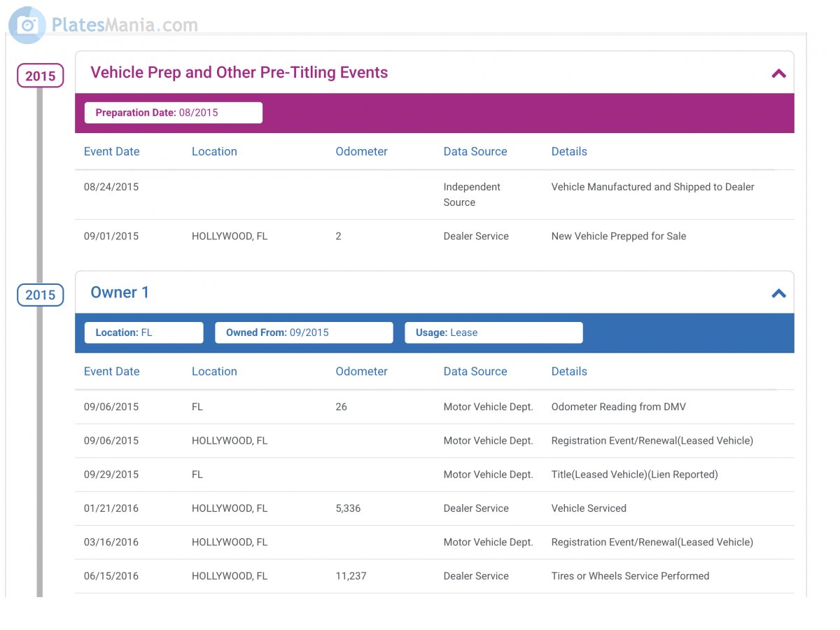Click Odometer column header in Owner 1 table
Image resolution: width=840 pixels, height=630 pixels.
click(x=361, y=372)
